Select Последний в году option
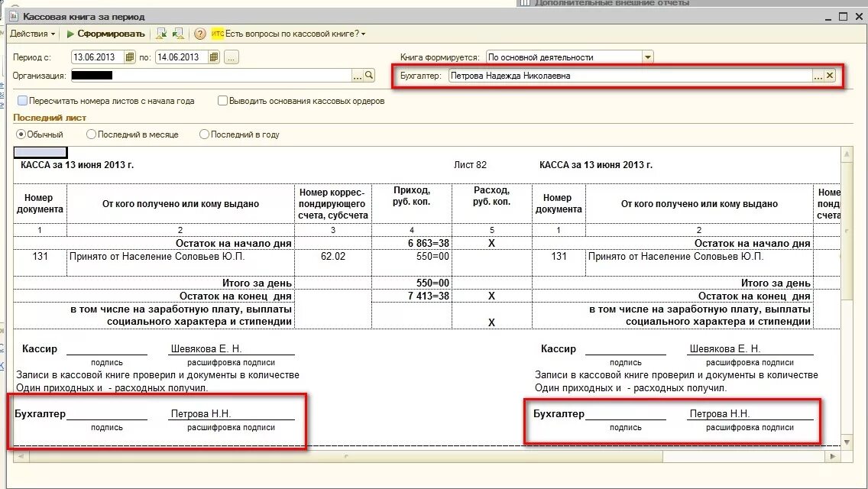The height and width of the screenshot is (489, 868). coord(204,134)
